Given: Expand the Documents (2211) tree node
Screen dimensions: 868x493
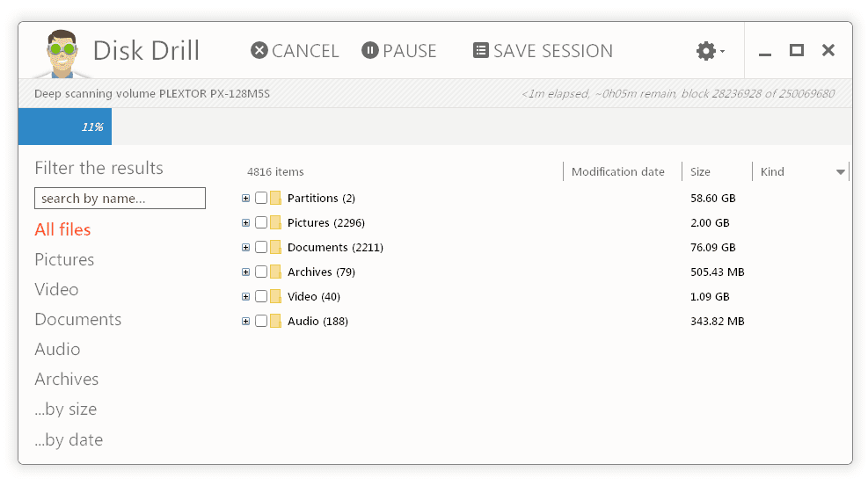Looking at the screenshot, I should point(245,247).
